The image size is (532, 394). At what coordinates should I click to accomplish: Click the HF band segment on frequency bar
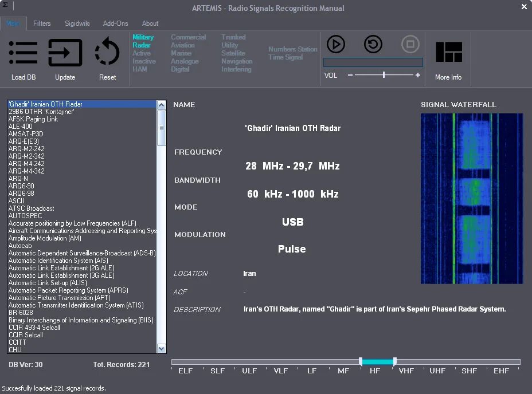378,362
